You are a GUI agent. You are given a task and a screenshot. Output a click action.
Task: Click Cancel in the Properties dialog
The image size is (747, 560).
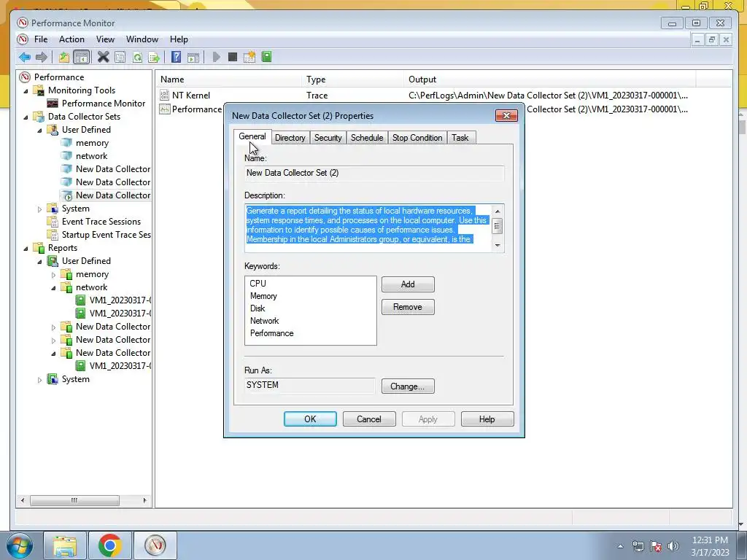(369, 419)
